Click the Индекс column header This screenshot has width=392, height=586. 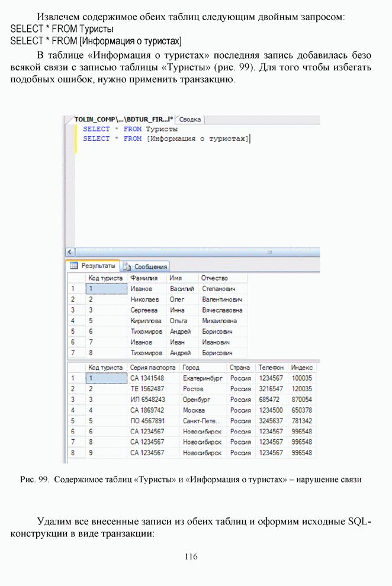pos(301,368)
